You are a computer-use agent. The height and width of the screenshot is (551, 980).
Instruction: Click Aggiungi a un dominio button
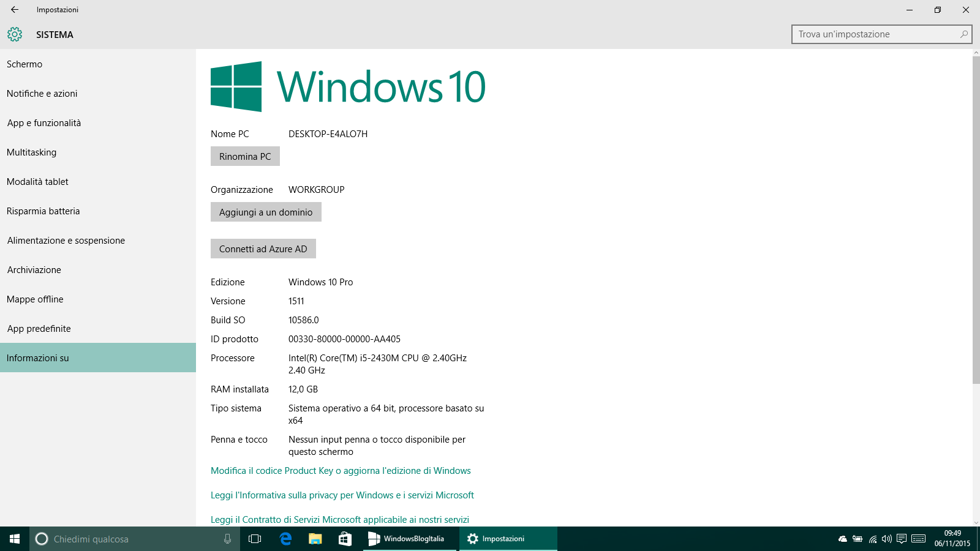(266, 212)
